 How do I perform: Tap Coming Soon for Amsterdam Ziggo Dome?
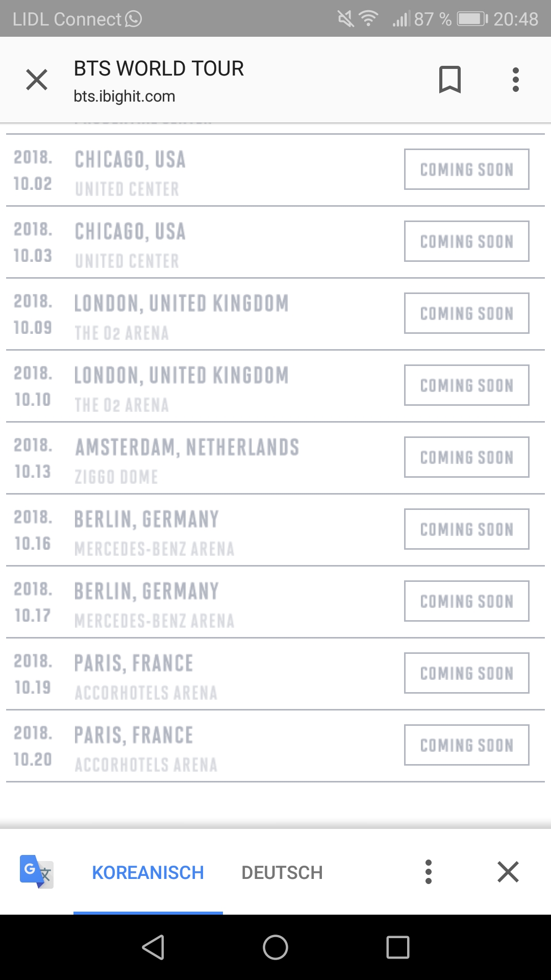pyautogui.click(x=466, y=457)
